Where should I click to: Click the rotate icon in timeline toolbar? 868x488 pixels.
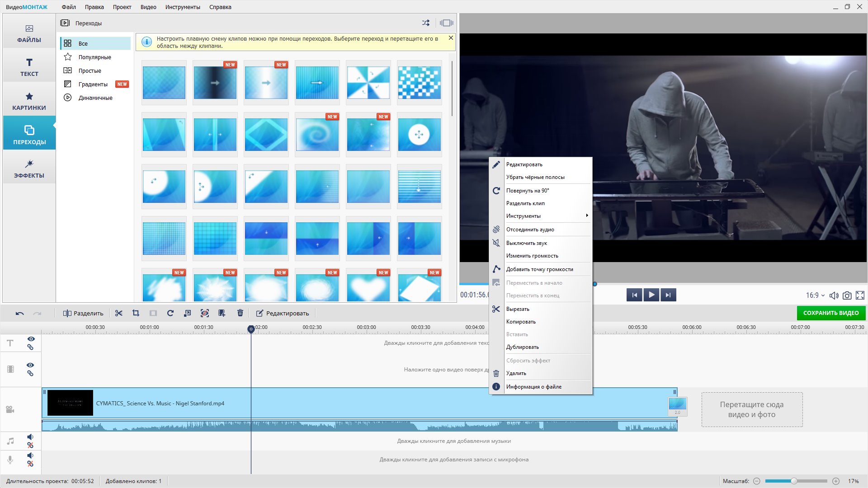(170, 313)
